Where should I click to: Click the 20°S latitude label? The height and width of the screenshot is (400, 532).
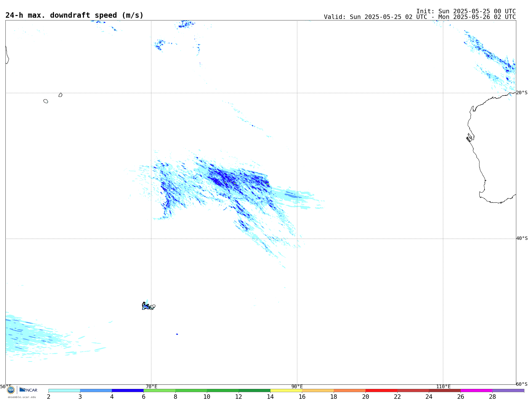[522, 92]
